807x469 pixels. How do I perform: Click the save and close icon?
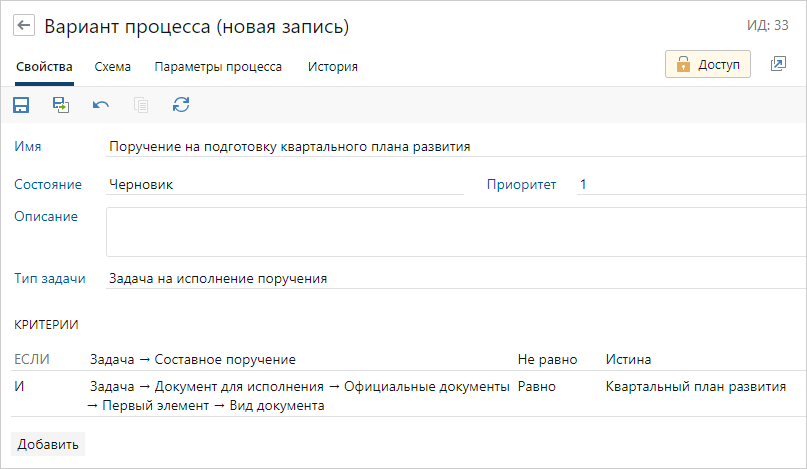pyautogui.click(x=61, y=104)
